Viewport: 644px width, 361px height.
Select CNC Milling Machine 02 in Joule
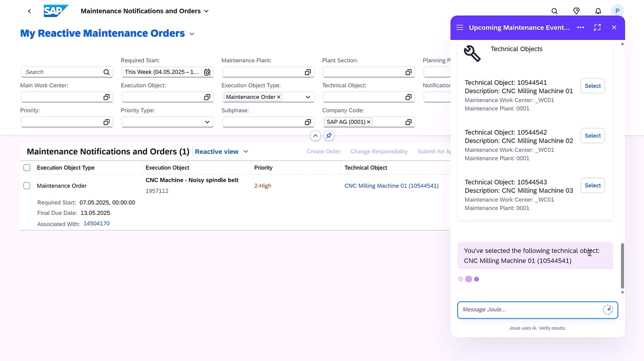[x=592, y=135]
